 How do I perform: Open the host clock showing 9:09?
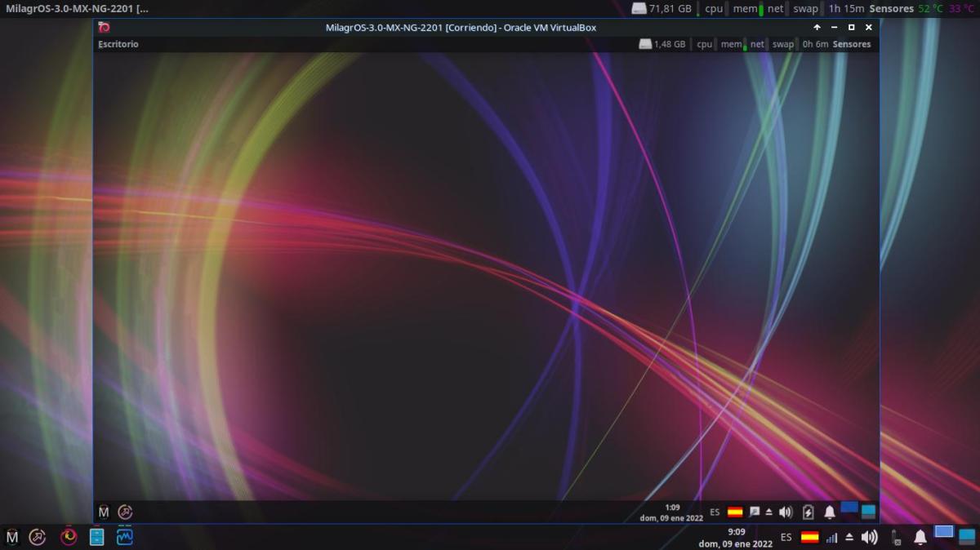pyautogui.click(x=736, y=537)
